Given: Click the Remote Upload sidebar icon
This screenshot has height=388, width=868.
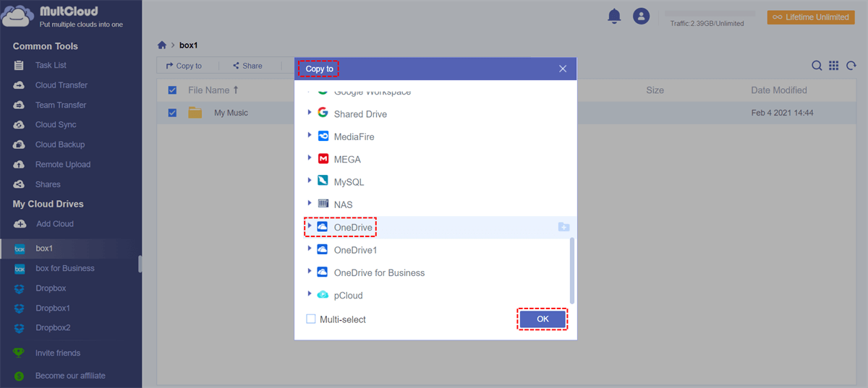Looking at the screenshot, I should tap(20, 165).
